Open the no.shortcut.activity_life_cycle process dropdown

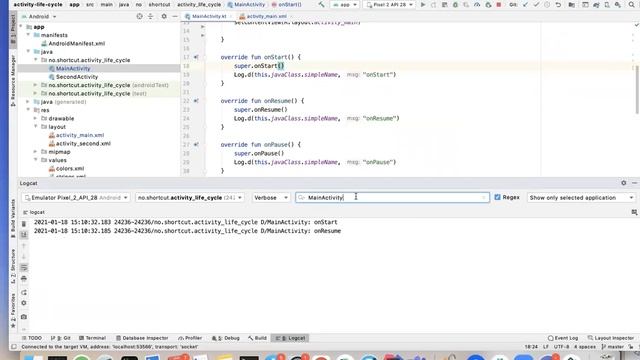pyautogui.click(x=190, y=198)
